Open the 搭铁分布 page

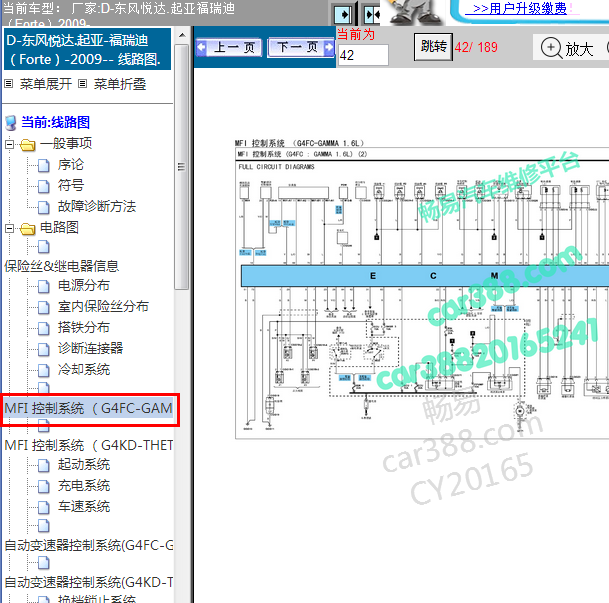click(x=84, y=328)
